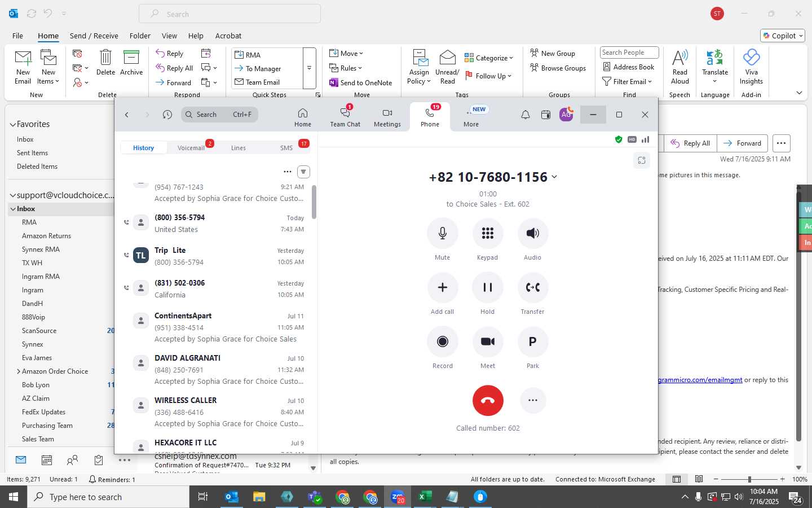Viewport: 812px width, 508px height.
Task: Open Follow Up dropdown
Action: 488,76
